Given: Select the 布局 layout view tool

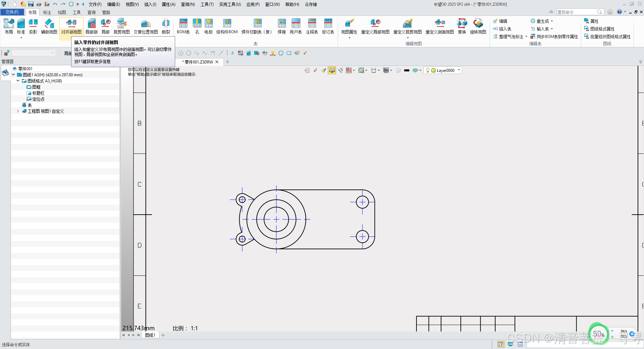Looking at the screenshot, I should click(x=9, y=27).
